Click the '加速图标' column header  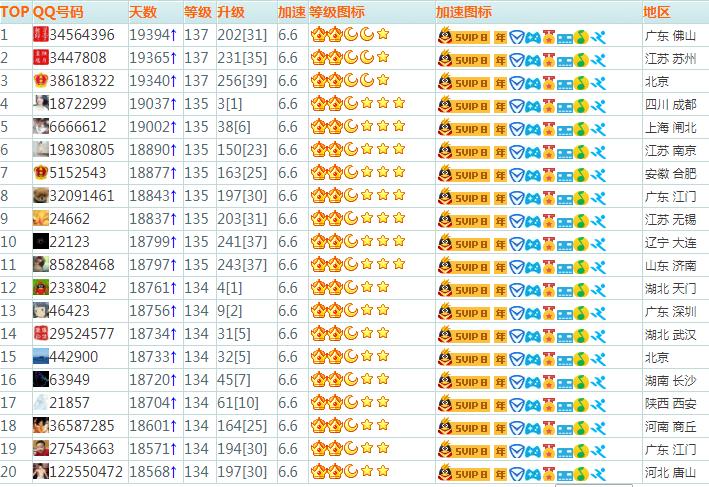tap(463, 12)
